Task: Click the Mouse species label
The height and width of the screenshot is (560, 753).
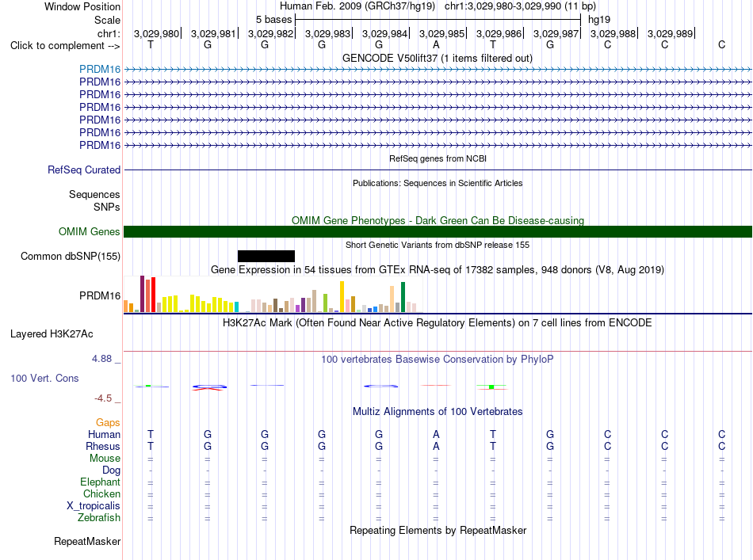Action: coord(105,459)
